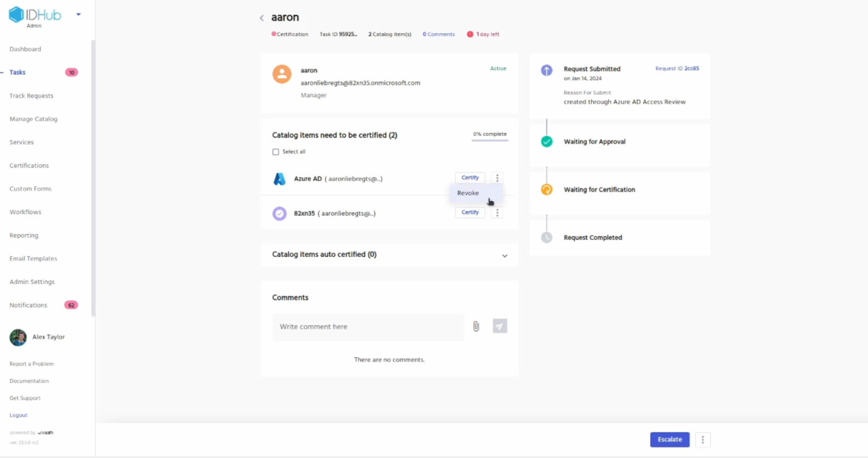Viewport: 868px width, 458px height.
Task: Click the send comment paper plane icon
Action: point(500,326)
